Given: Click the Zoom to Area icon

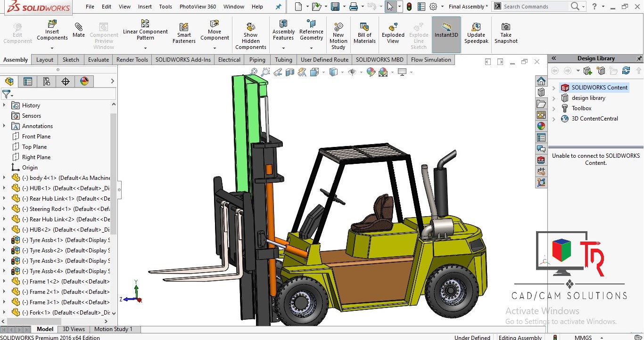Looking at the screenshot, I should tap(265, 72).
